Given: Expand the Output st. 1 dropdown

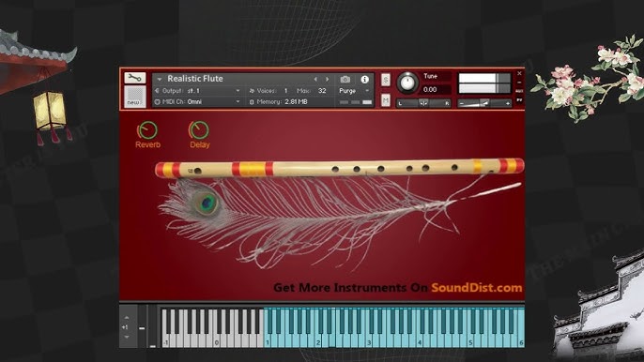Looking at the screenshot, I should tap(197, 91).
